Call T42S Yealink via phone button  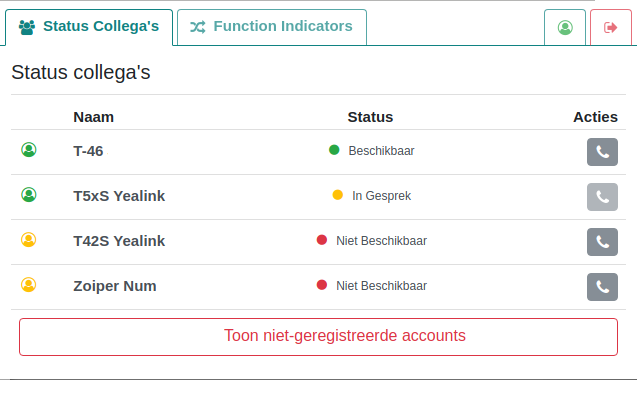[602, 242]
